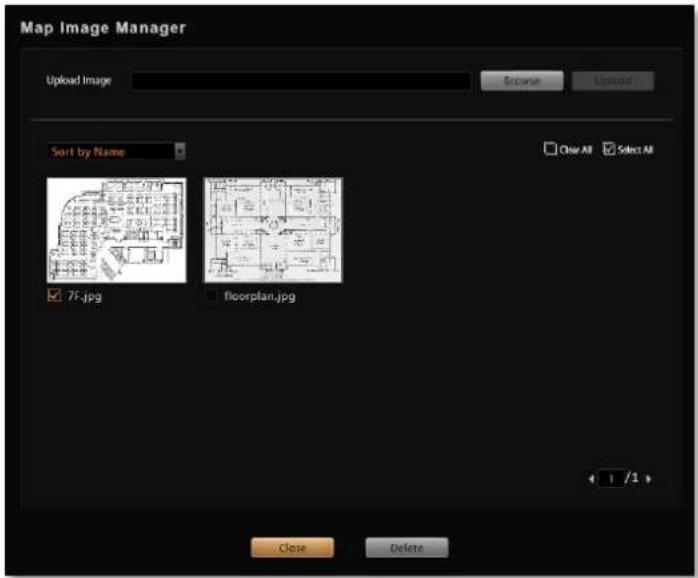
Task: Click the Browse button
Action: tap(522, 81)
